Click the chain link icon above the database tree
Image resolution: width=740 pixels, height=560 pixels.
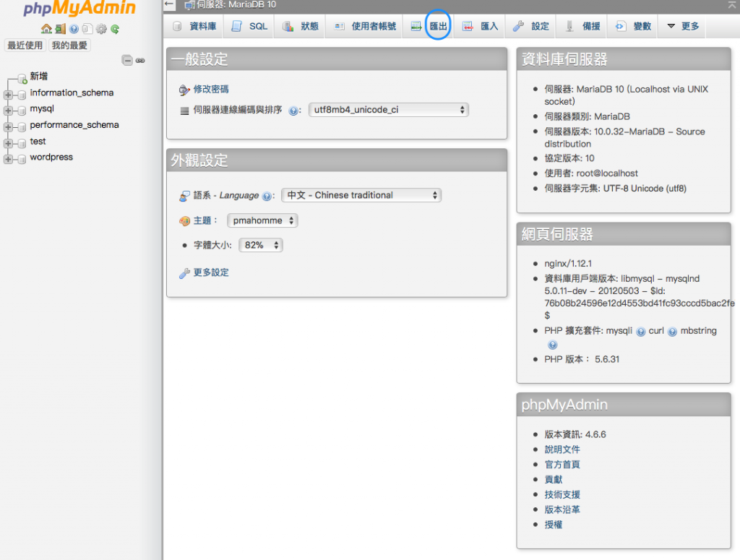point(140,61)
